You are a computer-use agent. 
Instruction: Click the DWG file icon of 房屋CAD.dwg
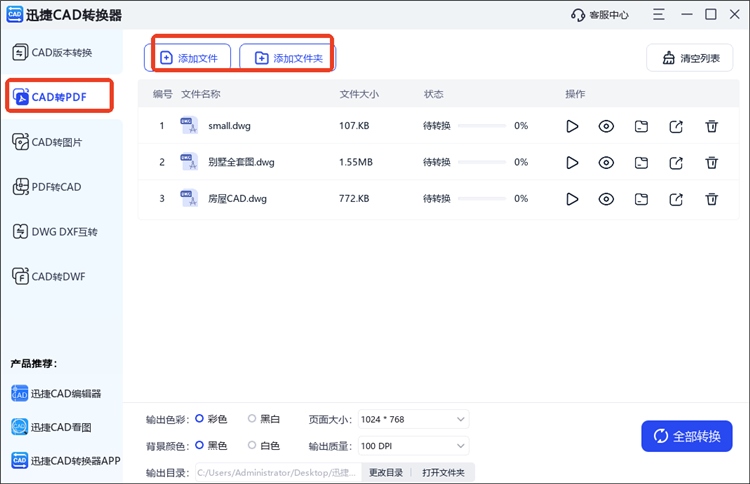(x=188, y=198)
